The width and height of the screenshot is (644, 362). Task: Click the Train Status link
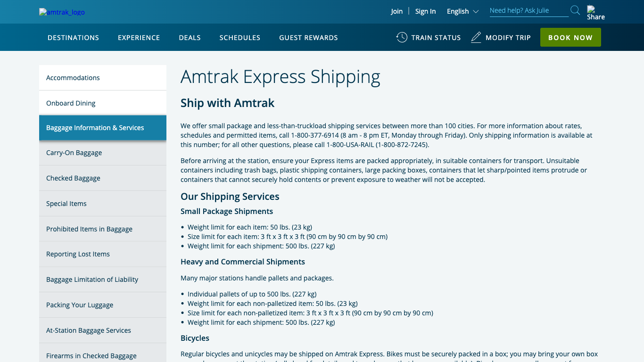pyautogui.click(x=436, y=38)
